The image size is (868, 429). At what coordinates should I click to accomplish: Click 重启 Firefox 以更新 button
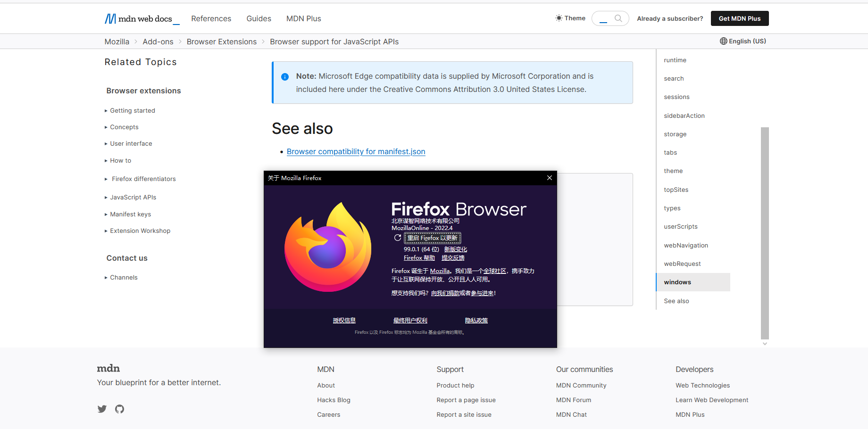tap(433, 238)
